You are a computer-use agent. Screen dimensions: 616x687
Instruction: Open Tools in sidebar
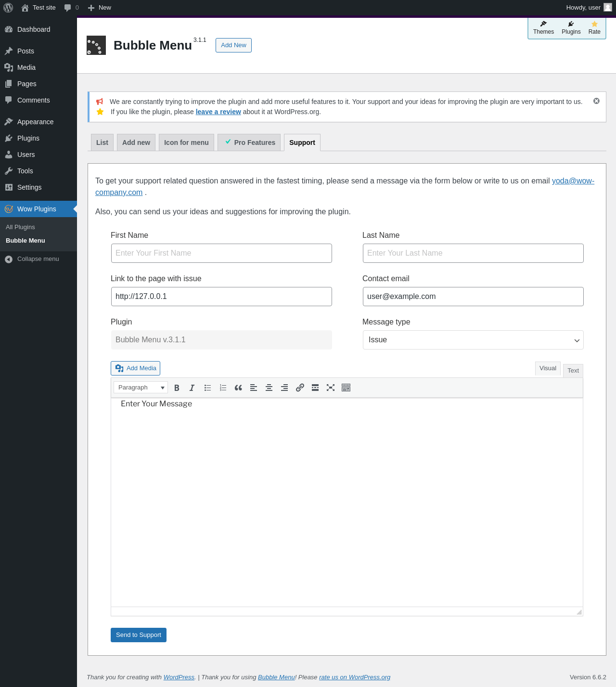point(38,171)
